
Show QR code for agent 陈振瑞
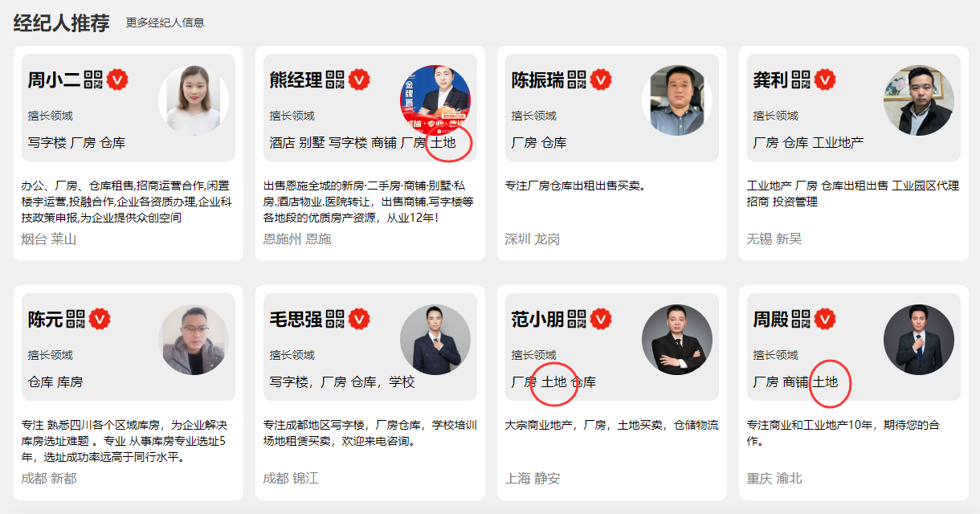click(x=578, y=80)
